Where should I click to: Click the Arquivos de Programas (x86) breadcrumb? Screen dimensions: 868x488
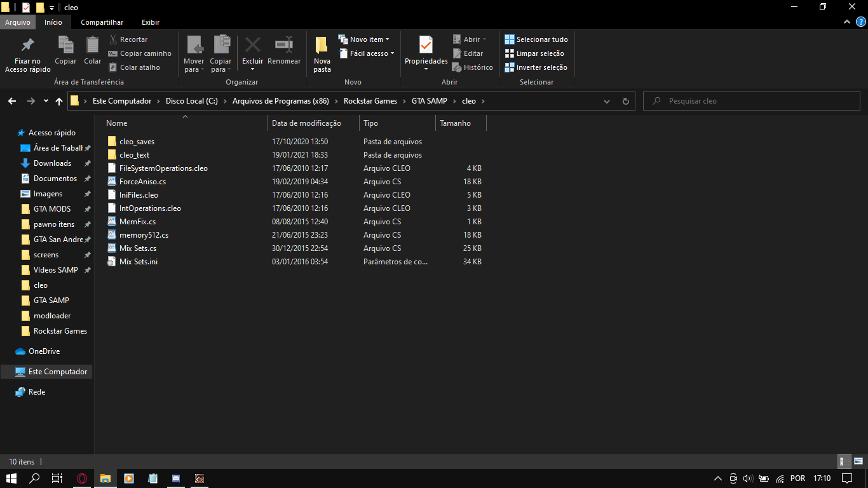tap(281, 101)
